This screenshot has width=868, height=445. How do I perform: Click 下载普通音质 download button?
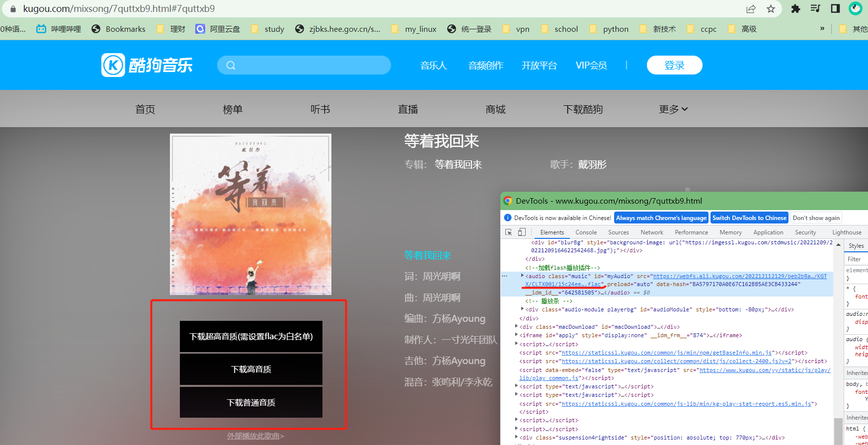[251, 402]
